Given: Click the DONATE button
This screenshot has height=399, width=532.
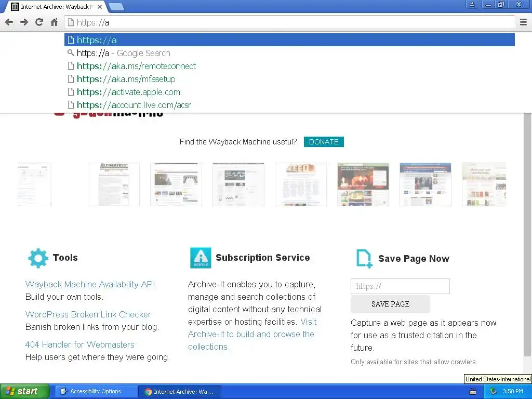Looking at the screenshot, I should pyautogui.click(x=324, y=142).
